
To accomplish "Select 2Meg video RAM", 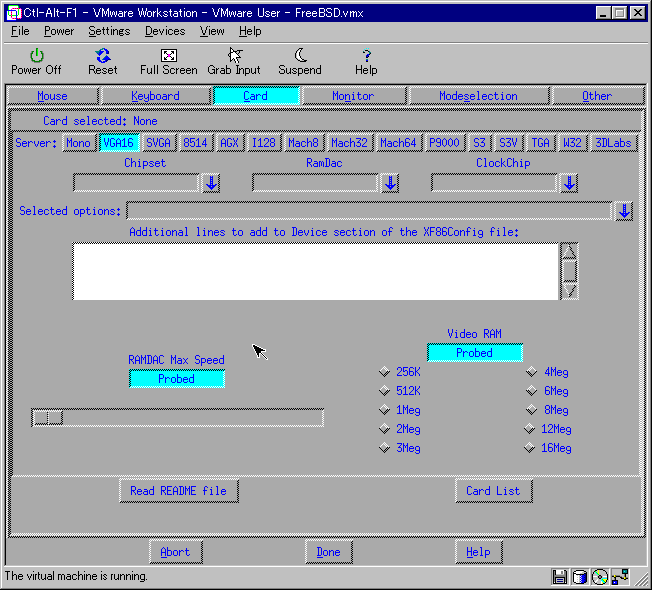I will 400,429.
